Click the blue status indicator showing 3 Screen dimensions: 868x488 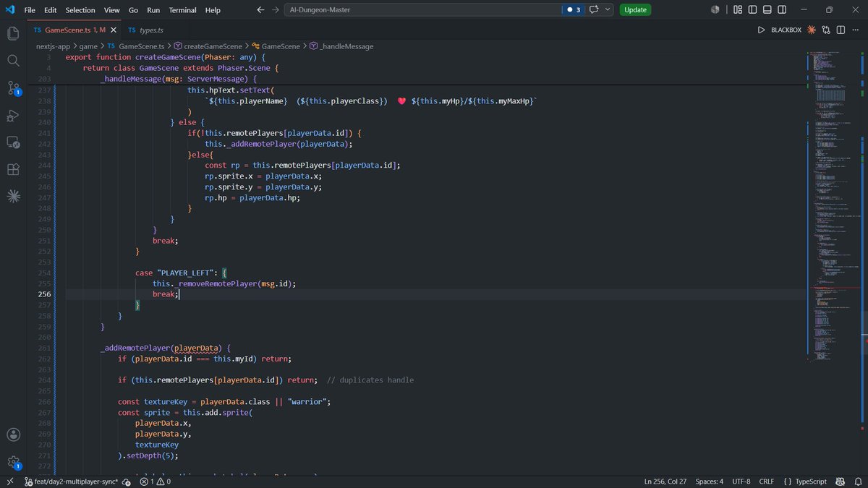tap(573, 10)
